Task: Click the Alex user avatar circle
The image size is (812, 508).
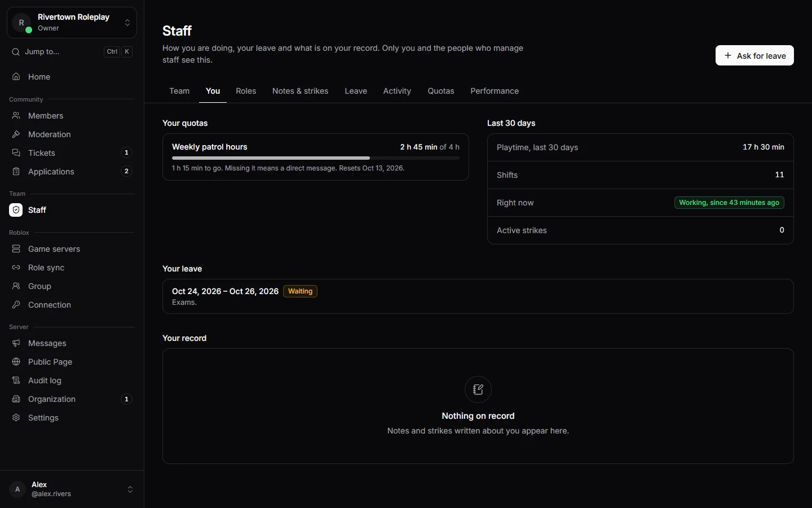Action: pyautogui.click(x=17, y=489)
